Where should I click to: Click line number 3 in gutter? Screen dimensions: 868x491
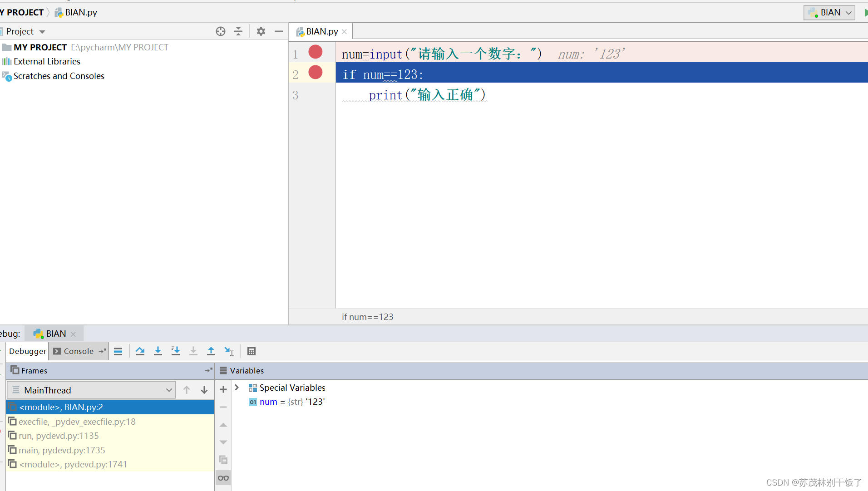coord(296,95)
